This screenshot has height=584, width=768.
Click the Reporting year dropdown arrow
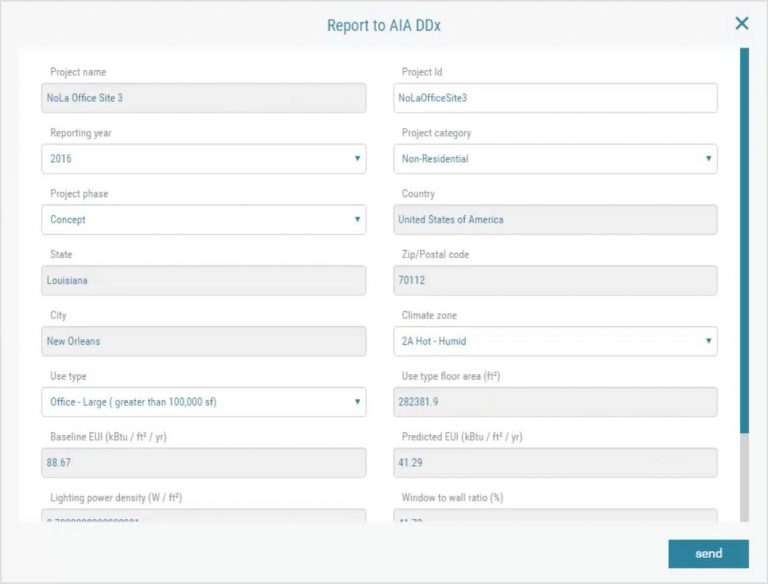[357, 159]
